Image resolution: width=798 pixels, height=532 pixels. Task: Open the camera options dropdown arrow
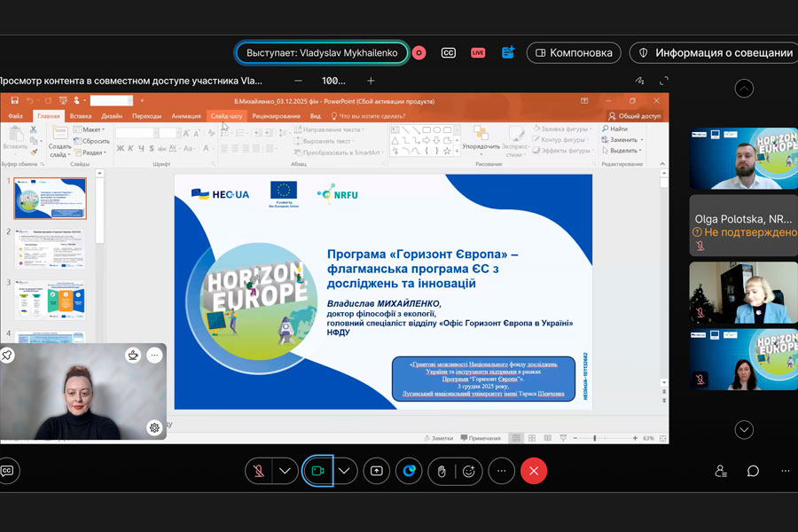point(344,471)
